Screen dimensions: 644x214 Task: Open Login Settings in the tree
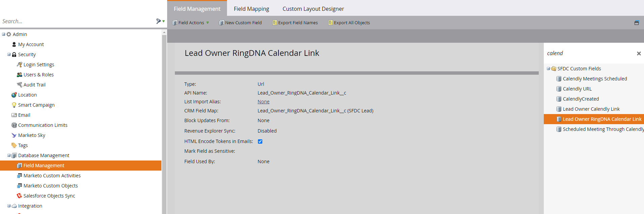[x=39, y=65]
